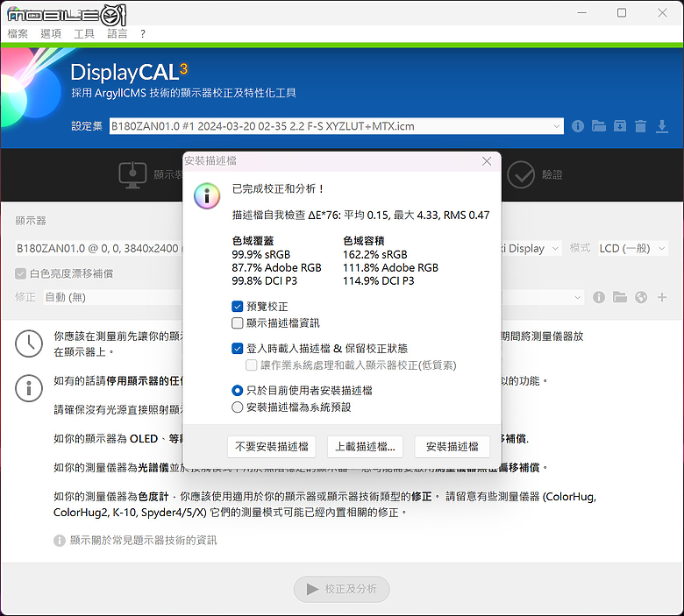Click the 99.8% DCI P3 coverage value
The height and width of the screenshot is (616, 684).
tap(264, 280)
